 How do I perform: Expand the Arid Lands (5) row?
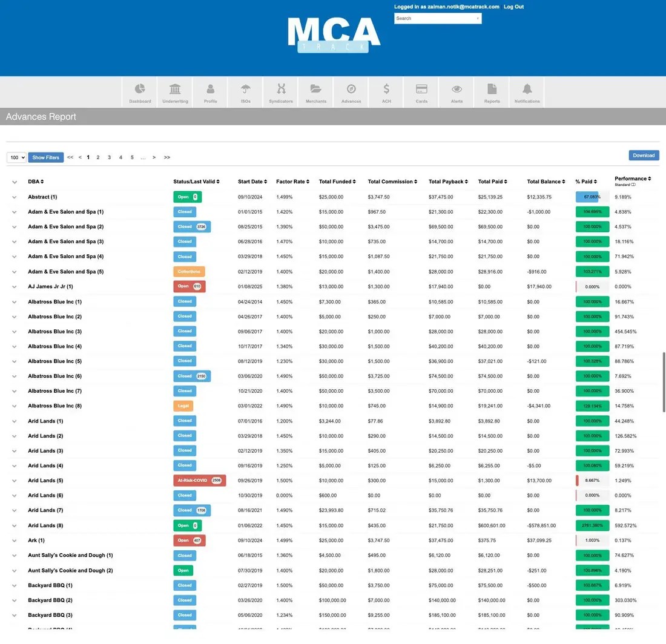[15, 481]
